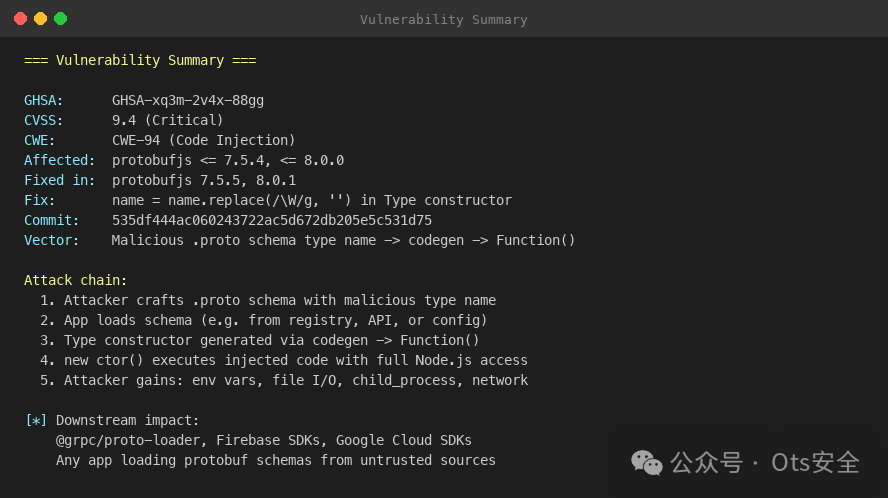The image size is (888, 498).
Task: Click the CWE-94 (Code Injection) text
Action: pos(204,140)
